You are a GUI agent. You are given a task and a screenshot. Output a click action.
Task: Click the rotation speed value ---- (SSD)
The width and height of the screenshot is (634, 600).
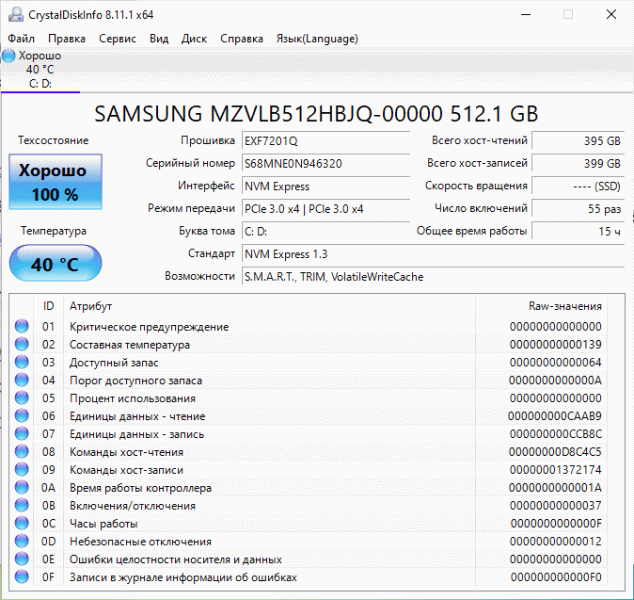click(x=578, y=186)
